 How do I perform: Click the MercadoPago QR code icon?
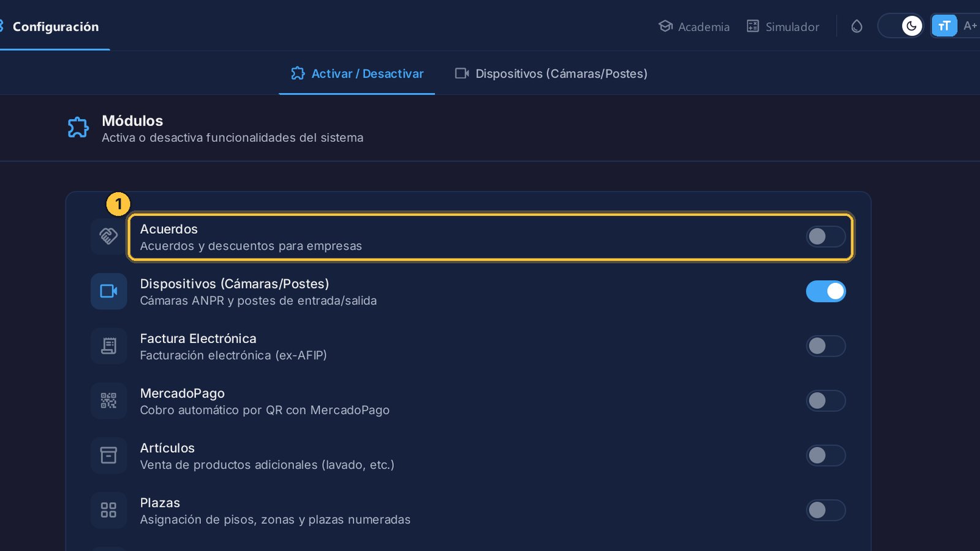click(108, 400)
